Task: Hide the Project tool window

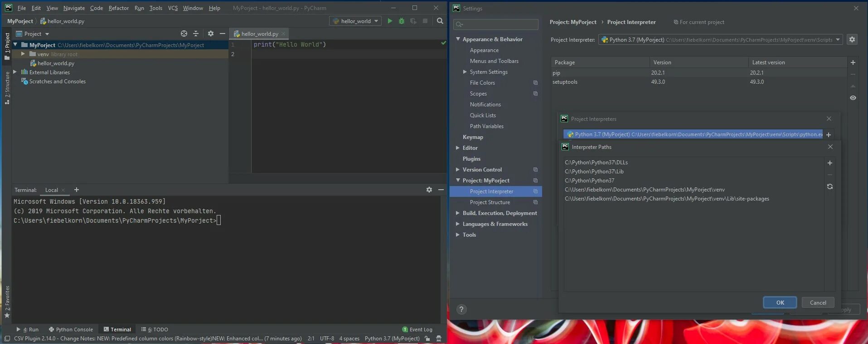Action: (x=222, y=33)
